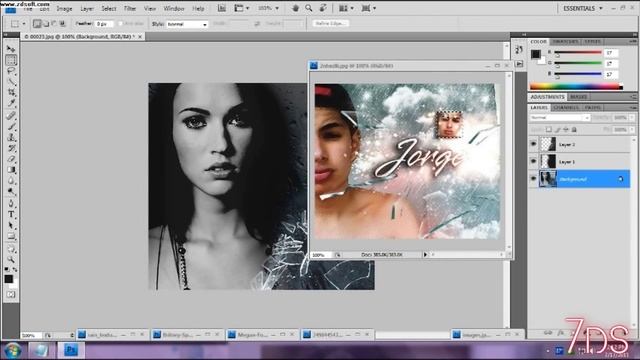Viewport: 640px width, 360px height.
Task: Open the Arrange Documents dropdown
Action: pos(346,8)
